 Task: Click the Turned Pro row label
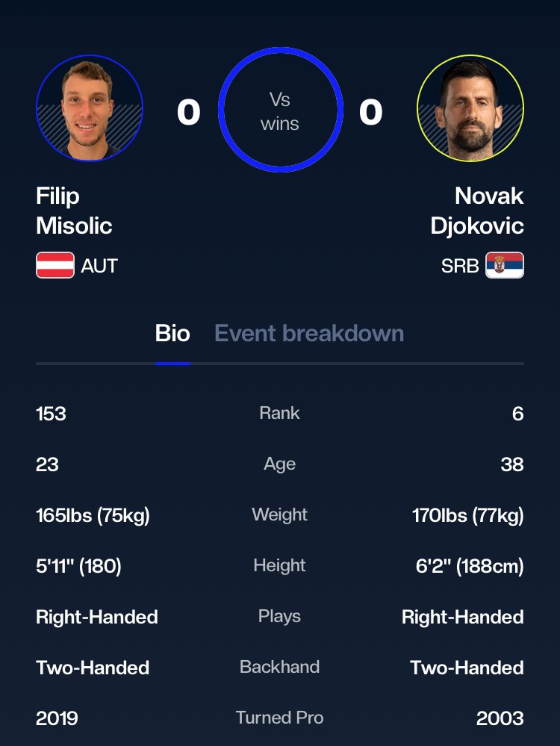[280, 718]
